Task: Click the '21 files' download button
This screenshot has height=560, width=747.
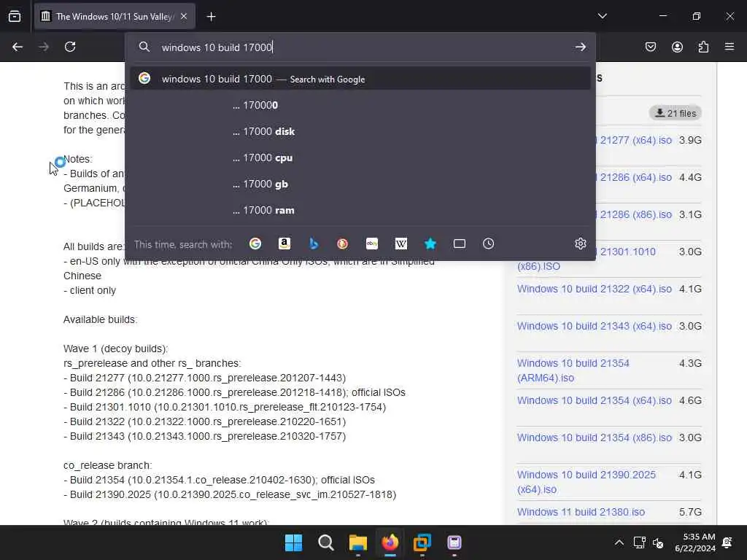Action: tap(675, 113)
